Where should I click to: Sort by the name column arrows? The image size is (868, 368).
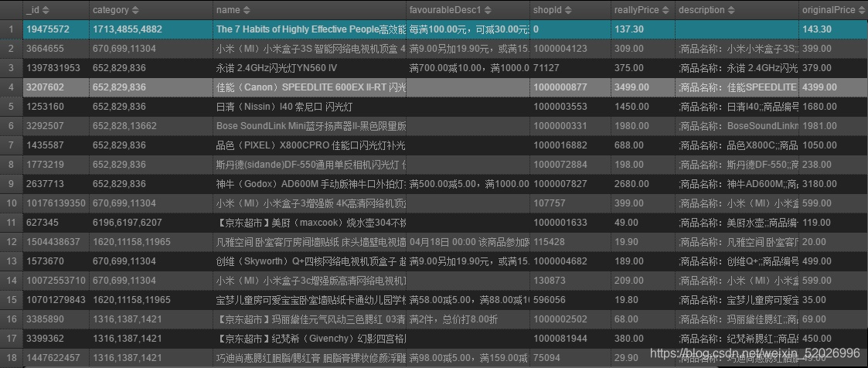(x=247, y=10)
